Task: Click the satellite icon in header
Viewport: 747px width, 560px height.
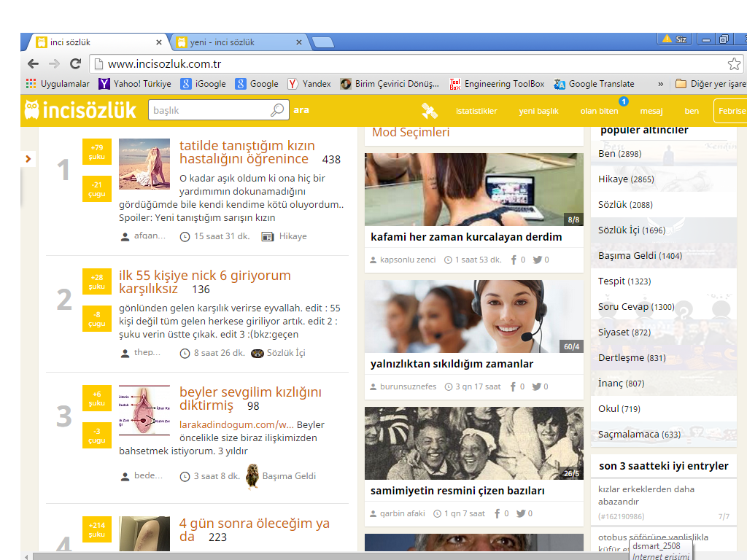Action: 429,111
